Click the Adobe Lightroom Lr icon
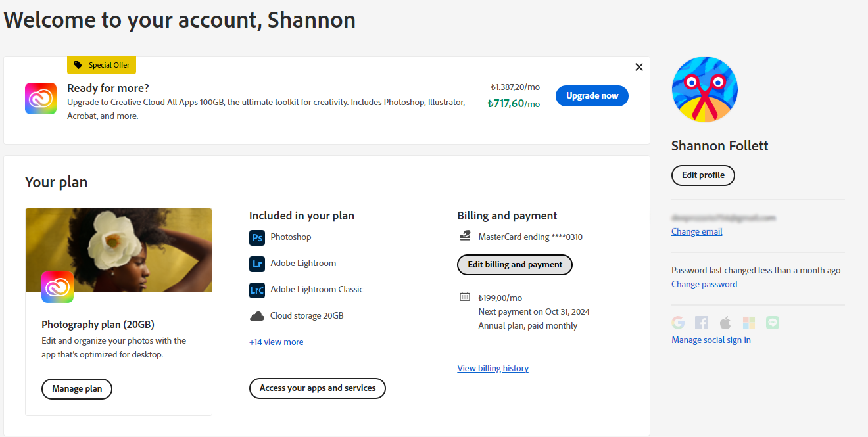868x437 pixels. click(257, 264)
